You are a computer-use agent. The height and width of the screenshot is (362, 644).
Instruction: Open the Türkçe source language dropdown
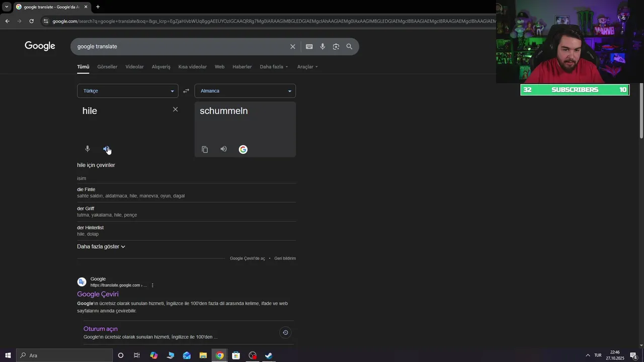(x=128, y=91)
